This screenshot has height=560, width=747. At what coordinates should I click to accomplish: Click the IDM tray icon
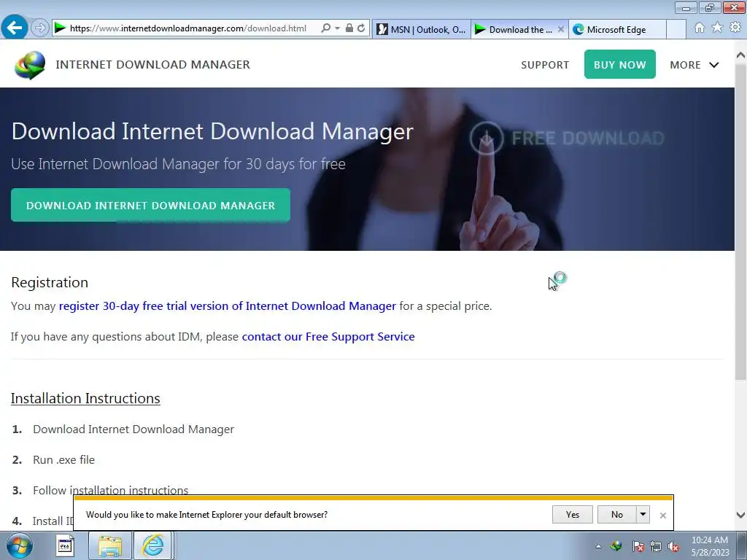pos(616,546)
